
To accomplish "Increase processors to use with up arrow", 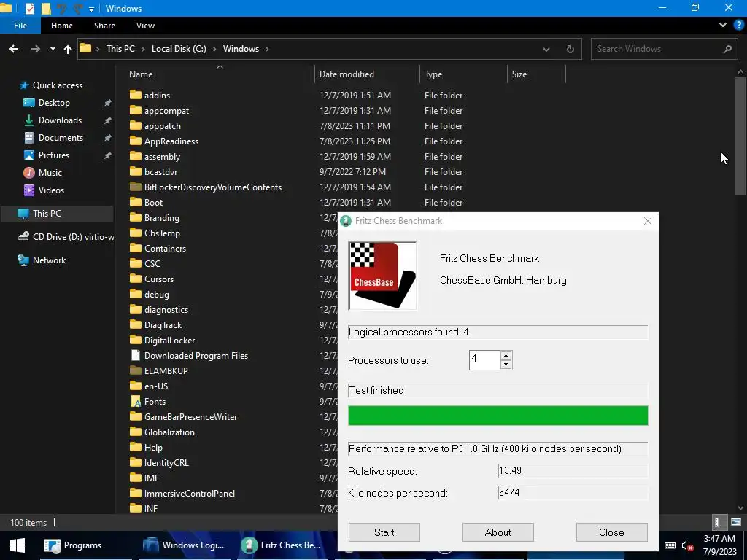I will [506, 356].
